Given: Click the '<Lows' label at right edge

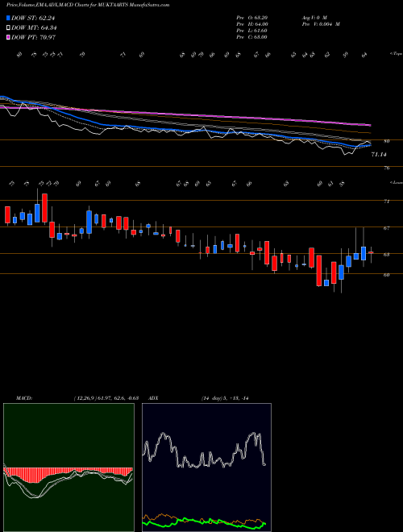Looking at the screenshot, I should coord(396,182).
